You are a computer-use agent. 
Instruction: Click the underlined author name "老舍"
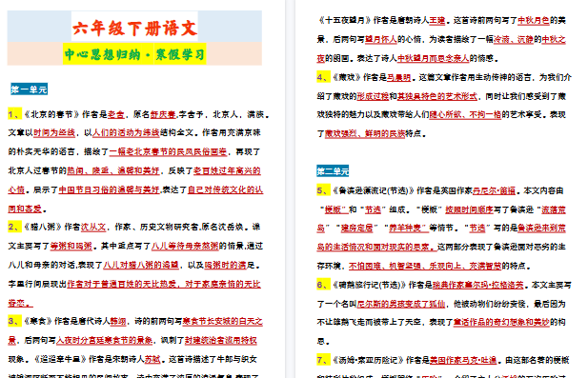[x=116, y=114]
